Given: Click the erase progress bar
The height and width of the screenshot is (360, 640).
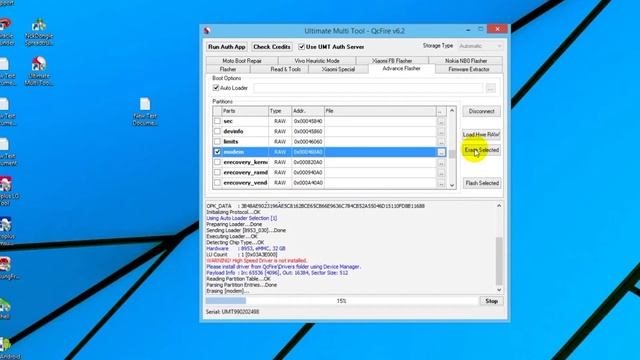Looking at the screenshot, I should 342,301.
